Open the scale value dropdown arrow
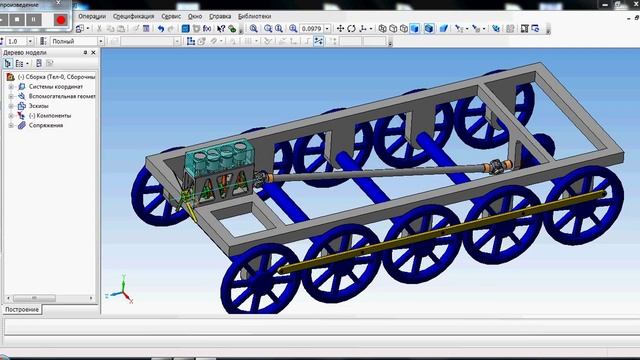The height and width of the screenshot is (360, 640). 327,29
